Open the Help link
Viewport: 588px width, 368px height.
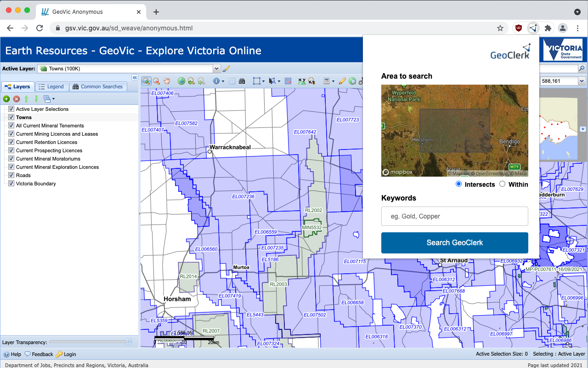(x=12, y=354)
